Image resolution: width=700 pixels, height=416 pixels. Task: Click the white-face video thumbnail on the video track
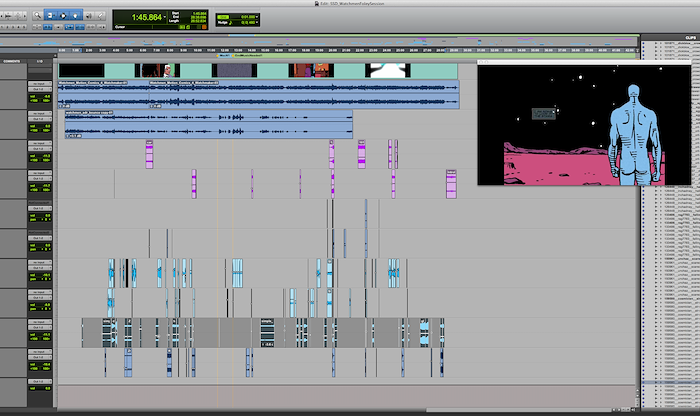158,71
